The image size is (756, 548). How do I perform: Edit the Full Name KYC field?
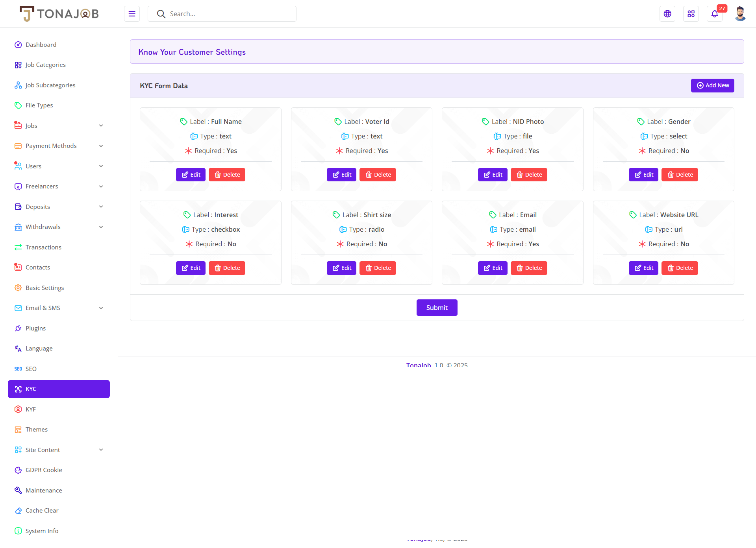(191, 175)
